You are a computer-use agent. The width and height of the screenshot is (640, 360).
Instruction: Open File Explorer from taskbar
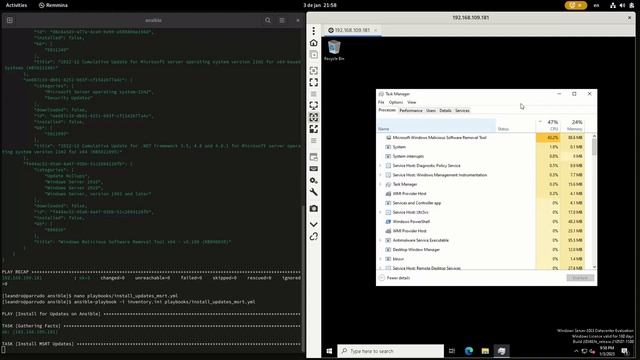[x=485, y=351]
